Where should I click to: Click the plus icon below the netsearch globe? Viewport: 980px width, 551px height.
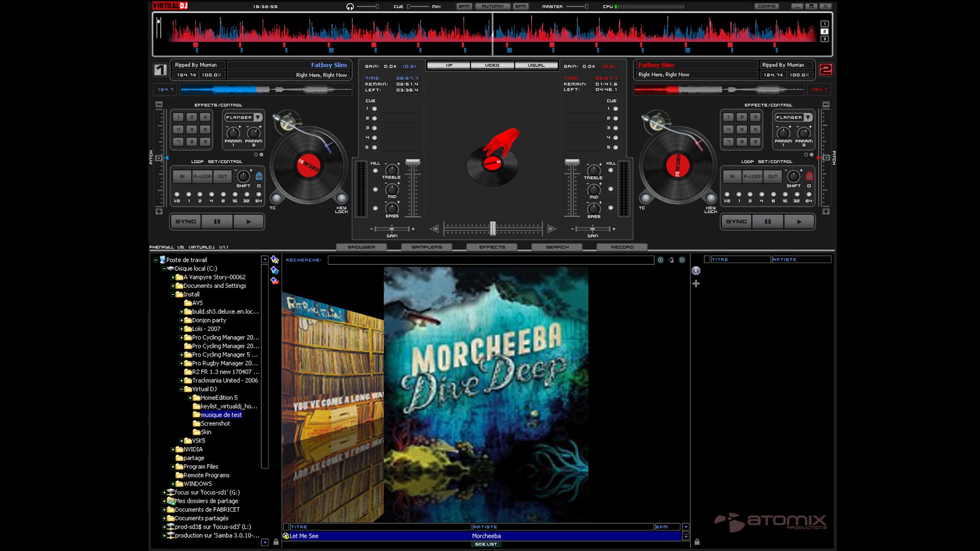696,284
